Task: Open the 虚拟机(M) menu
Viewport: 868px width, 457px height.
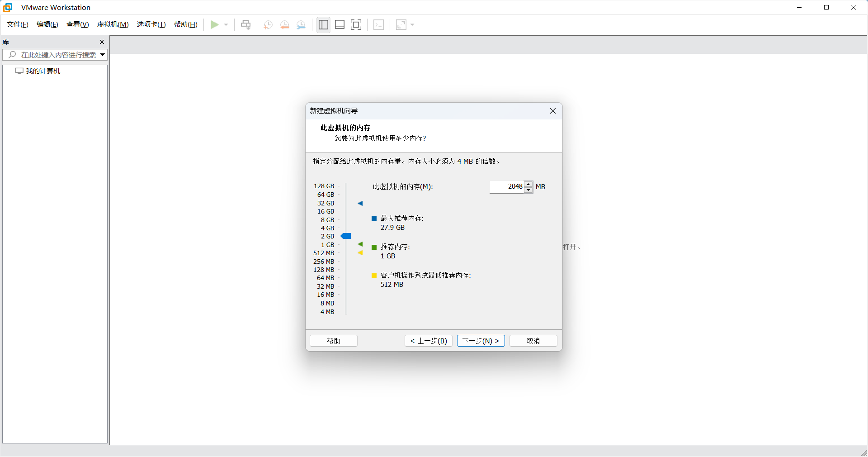Action: (113, 24)
